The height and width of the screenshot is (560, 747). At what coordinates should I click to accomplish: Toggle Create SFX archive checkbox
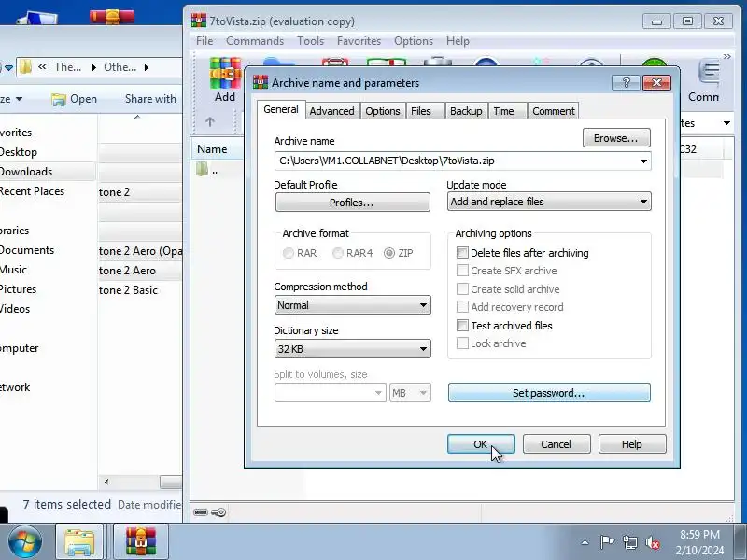coord(462,271)
